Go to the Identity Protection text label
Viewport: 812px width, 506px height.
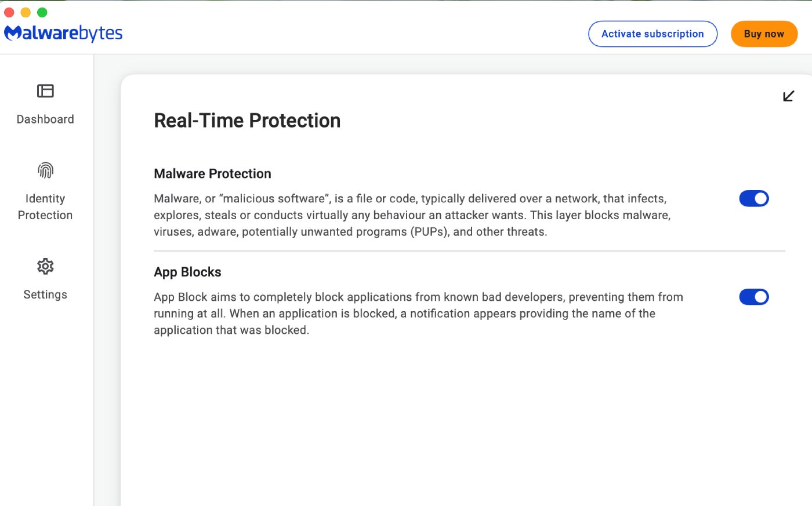(45, 207)
